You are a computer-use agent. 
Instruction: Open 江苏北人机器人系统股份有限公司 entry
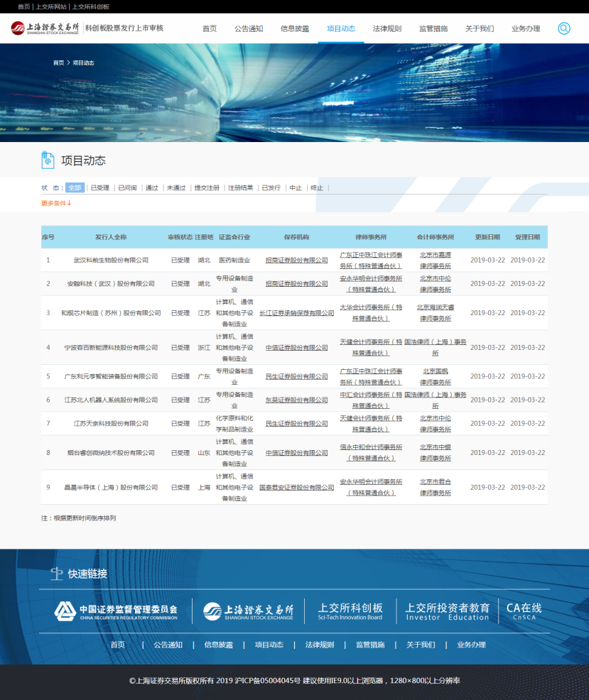(111, 400)
